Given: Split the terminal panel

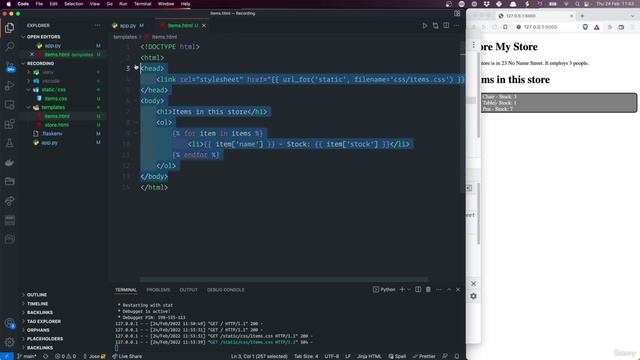Looking at the screenshot, I should pos(418,289).
